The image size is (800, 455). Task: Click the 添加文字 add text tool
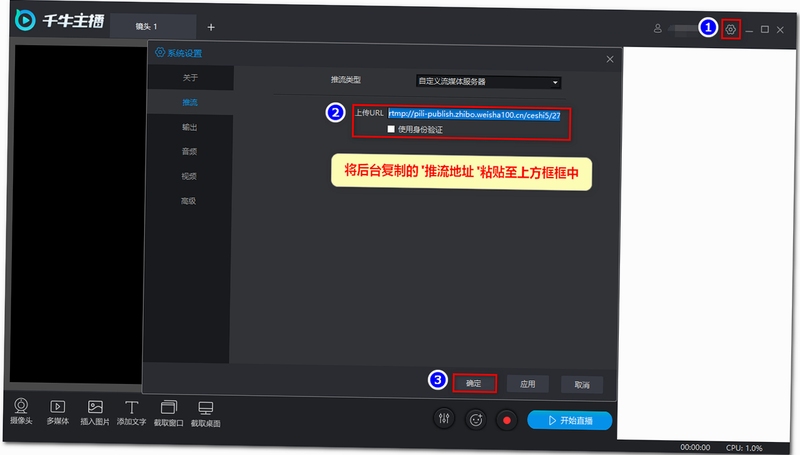pos(132,413)
